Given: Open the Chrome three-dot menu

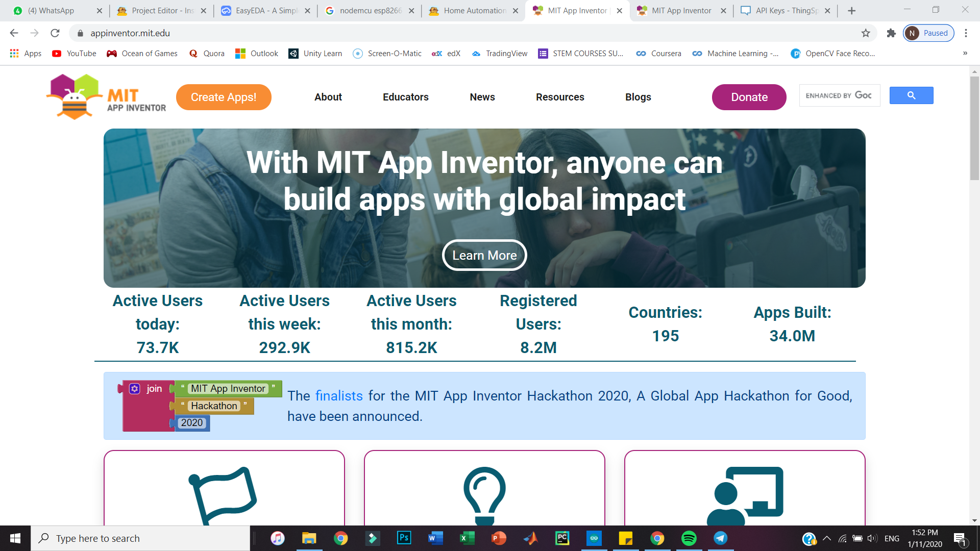Looking at the screenshot, I should 966,33.
